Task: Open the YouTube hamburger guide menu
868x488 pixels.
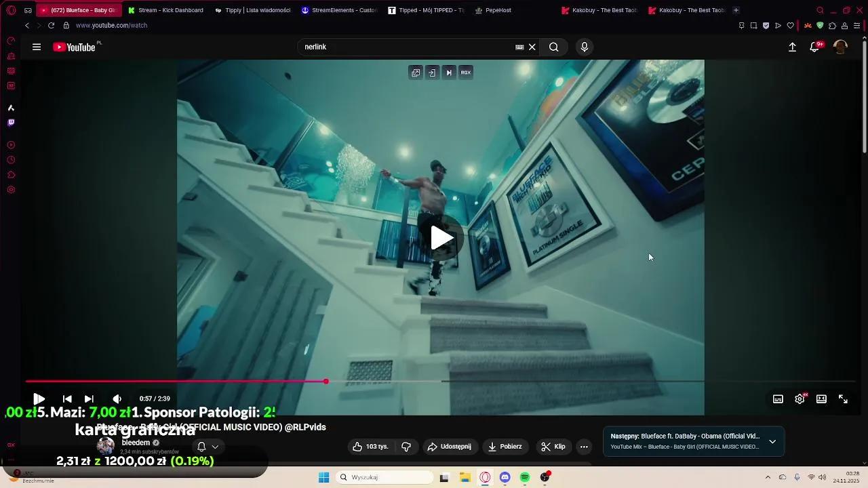Action: pyautogui.click(x=37, y=47)
